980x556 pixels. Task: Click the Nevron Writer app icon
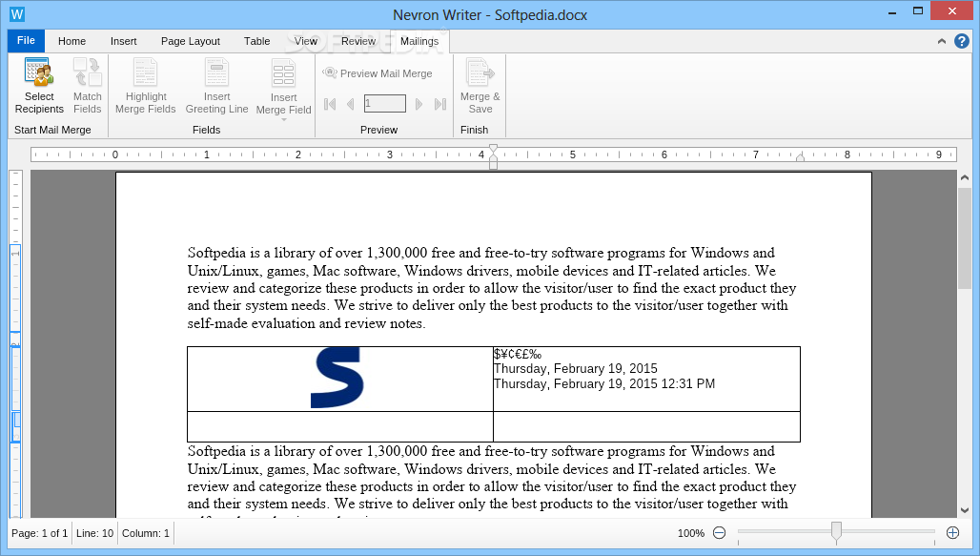[x=17, y=13]
